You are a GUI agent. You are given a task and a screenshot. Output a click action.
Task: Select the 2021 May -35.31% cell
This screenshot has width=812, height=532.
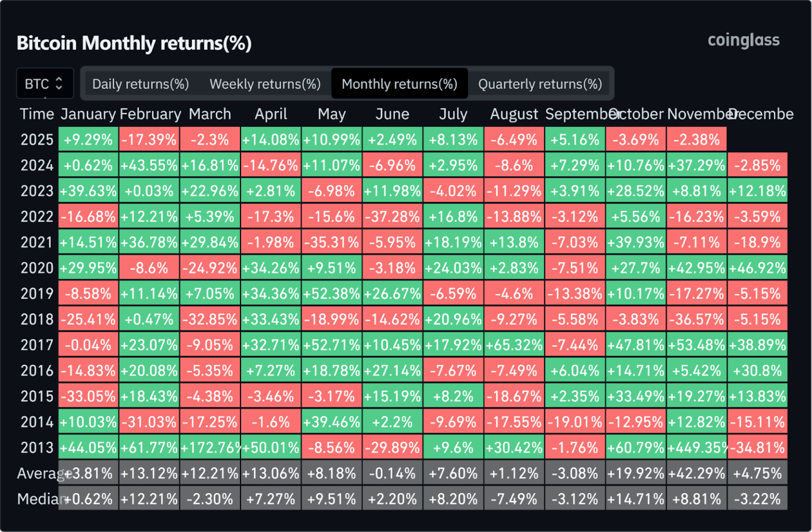(331, 243)
